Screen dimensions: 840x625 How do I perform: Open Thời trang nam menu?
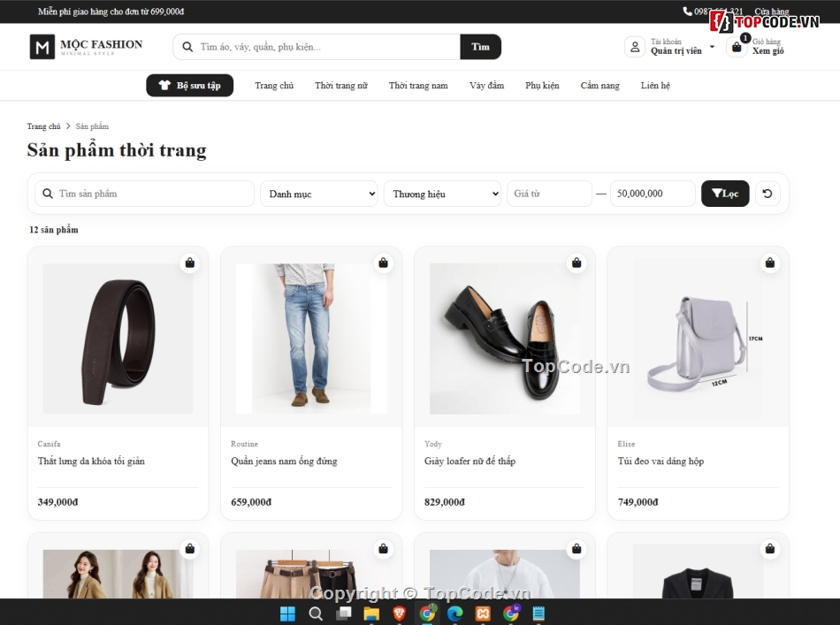(418, 85)
